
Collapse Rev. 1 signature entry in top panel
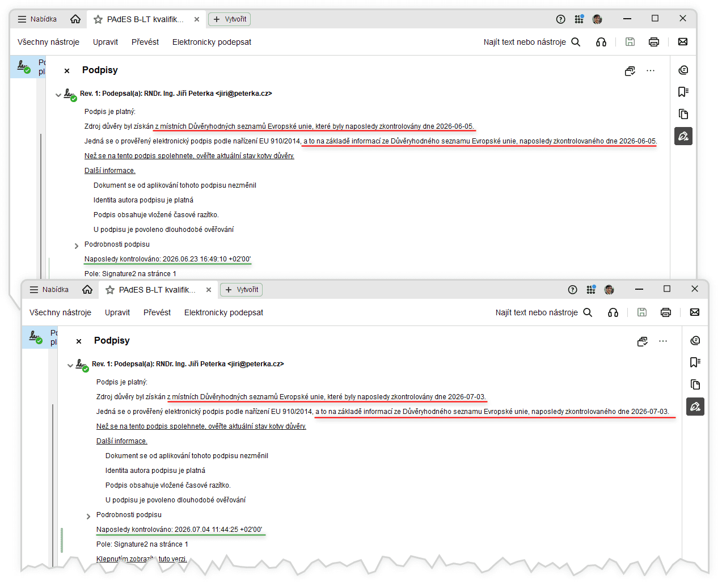pyautogui.click(x=58, y=95)
